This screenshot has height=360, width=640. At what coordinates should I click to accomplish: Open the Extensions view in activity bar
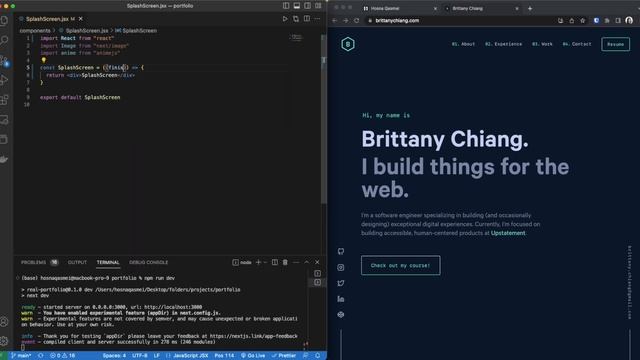click(x=4, y=100)
